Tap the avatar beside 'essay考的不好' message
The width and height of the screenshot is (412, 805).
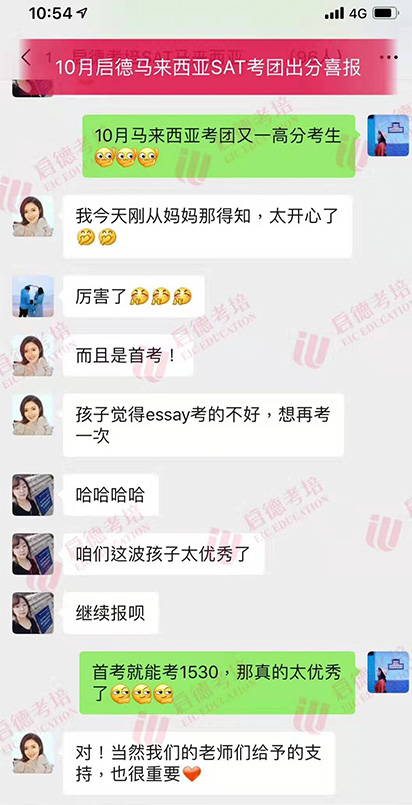point(33,414)
